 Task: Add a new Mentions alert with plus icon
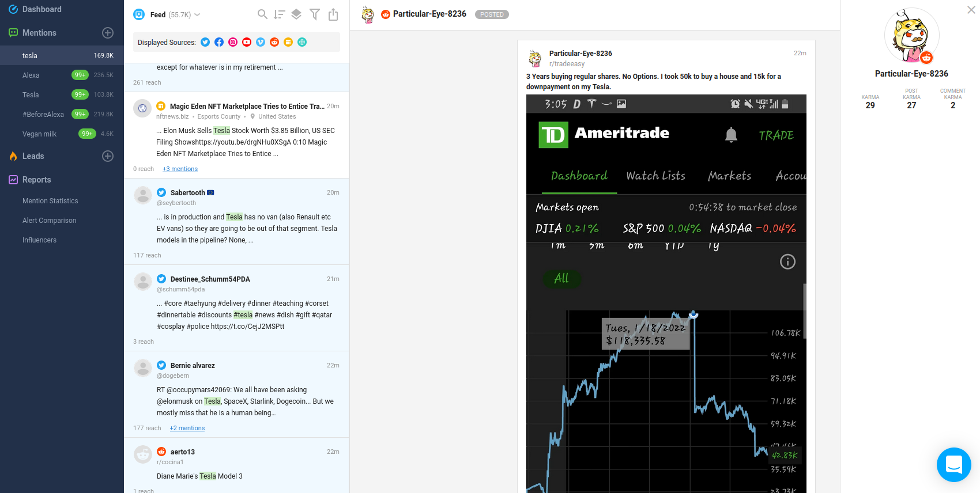coord(108,33)
